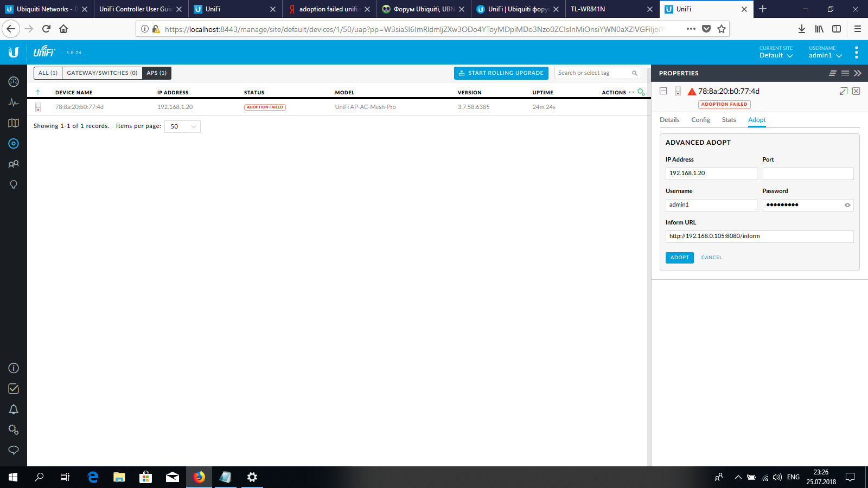
Task: Select the Adopt tab in properties
Action: click(757, 120)
